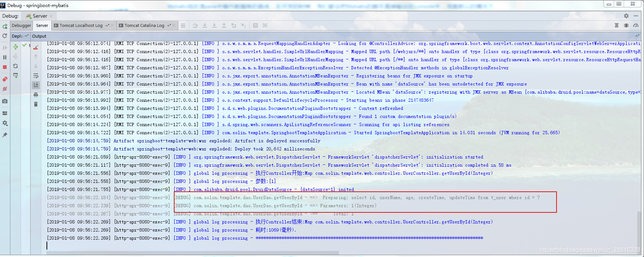Rerun the Server debug configuration
This screenshot has width=644, height=257.
pos(5,27)
